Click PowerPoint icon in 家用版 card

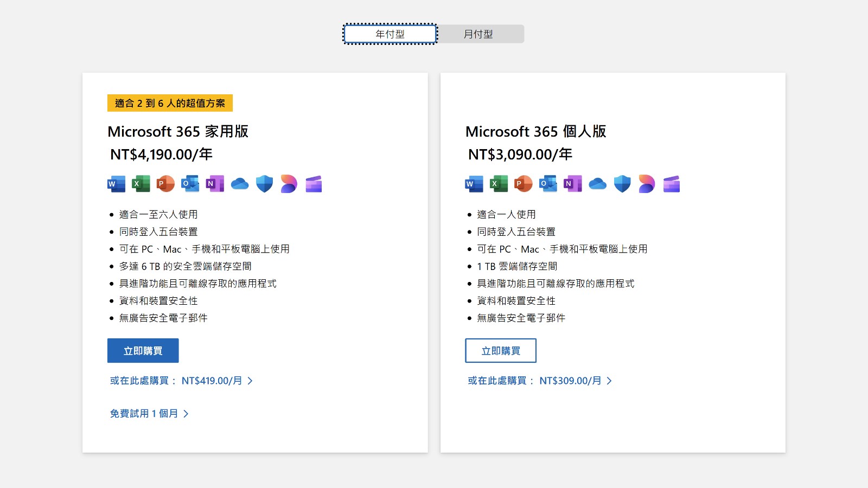pyautogui.click(x=165, y=184)
